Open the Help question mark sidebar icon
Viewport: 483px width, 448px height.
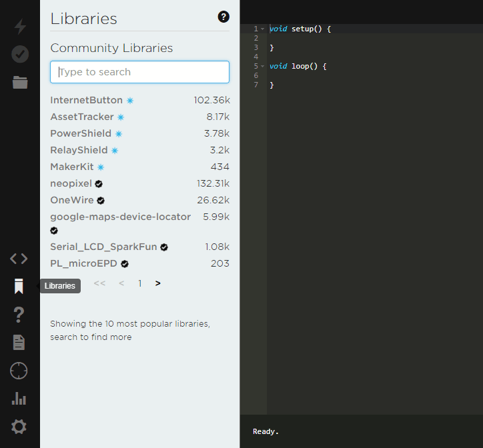(x=19, y=315)
